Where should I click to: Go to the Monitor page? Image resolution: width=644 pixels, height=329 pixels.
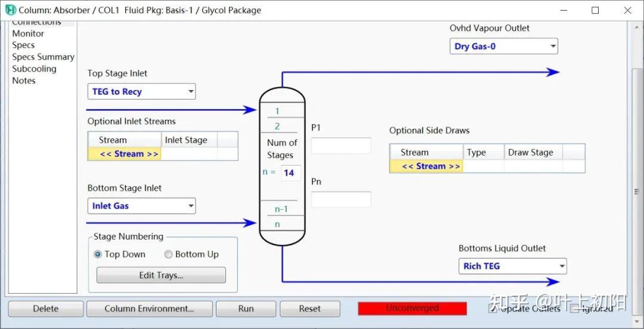pos(28,34)
